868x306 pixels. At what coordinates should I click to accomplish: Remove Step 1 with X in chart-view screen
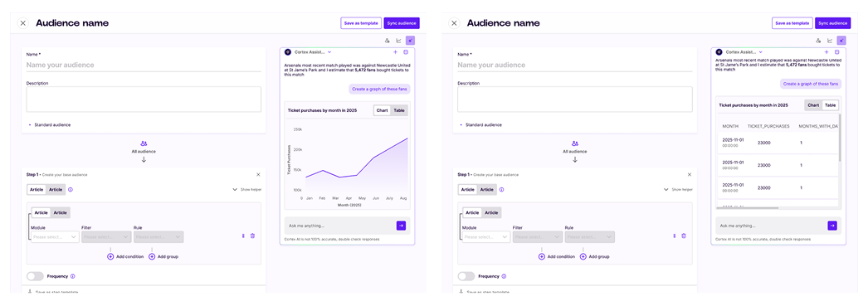[258, 174]
